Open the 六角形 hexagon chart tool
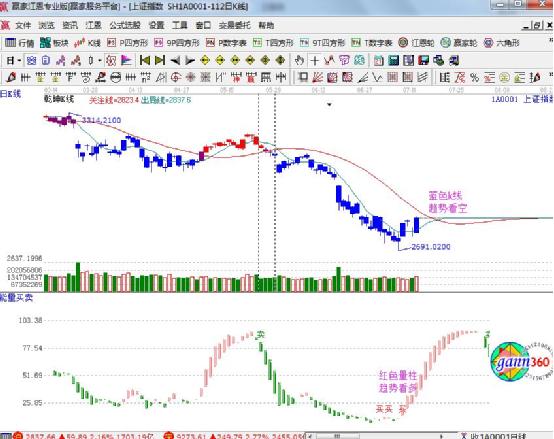The image size is (554, 439). 501,43
